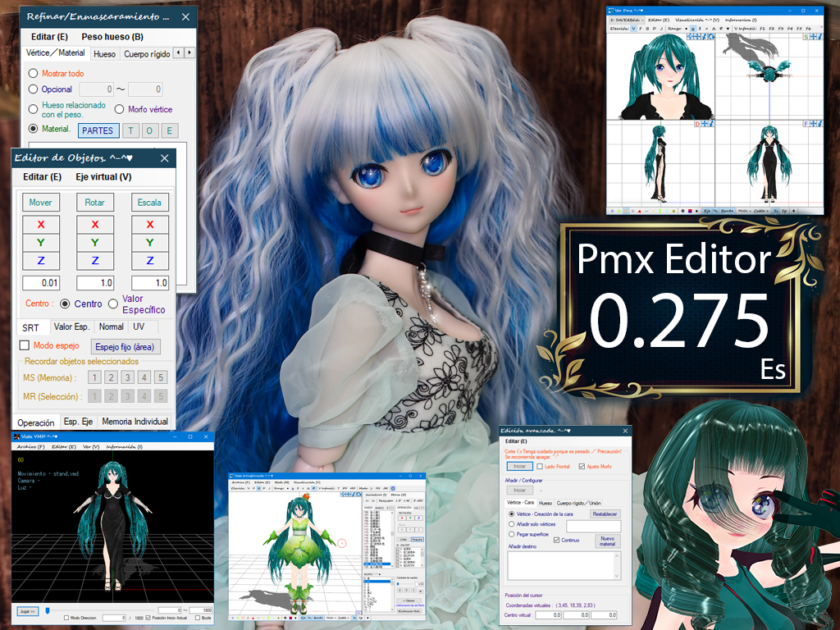840x630 pixels.
Task: Click the S view label icon in top view
Action: [806, 37]
